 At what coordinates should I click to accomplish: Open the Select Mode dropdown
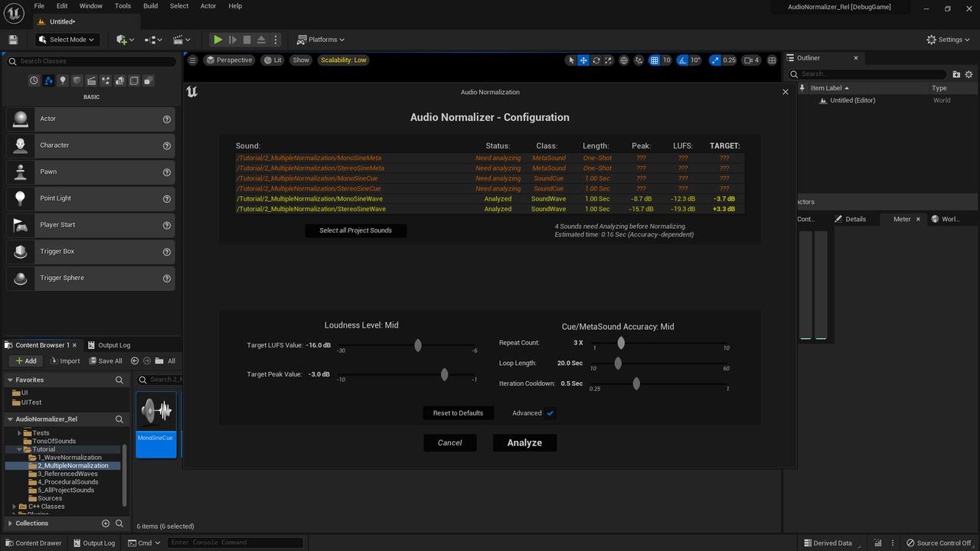click(x=67, y=40)
